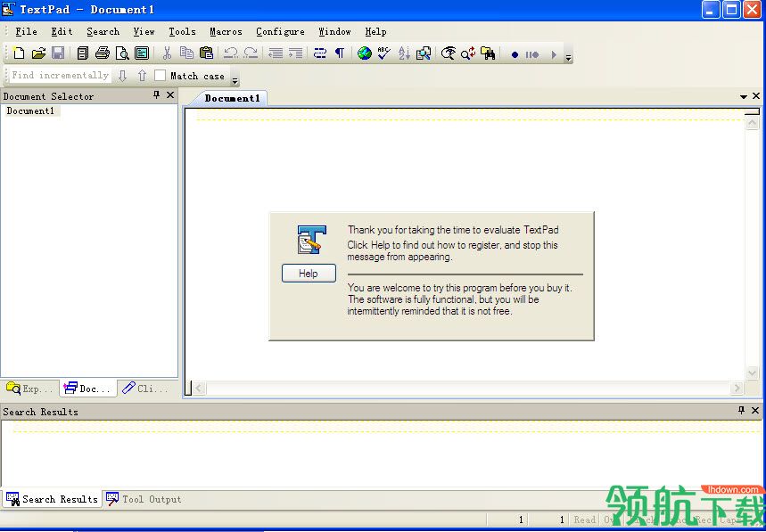This screenshot has width=766, height=532.
Task: Open the Edit menu
Action: (x=62, y=32)
